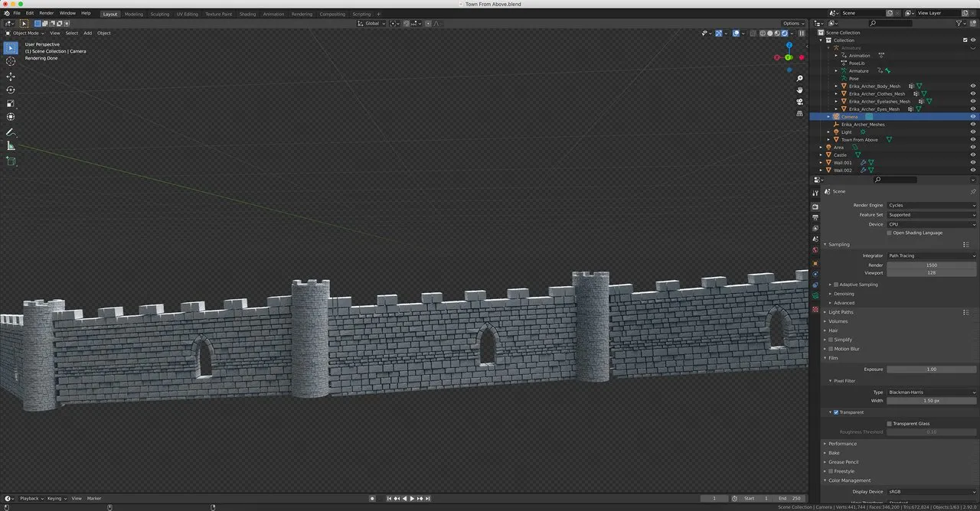The width and height of the screenshot is (980, 511).
Task: Select the Annotate tool
Action: click(11, 132)
